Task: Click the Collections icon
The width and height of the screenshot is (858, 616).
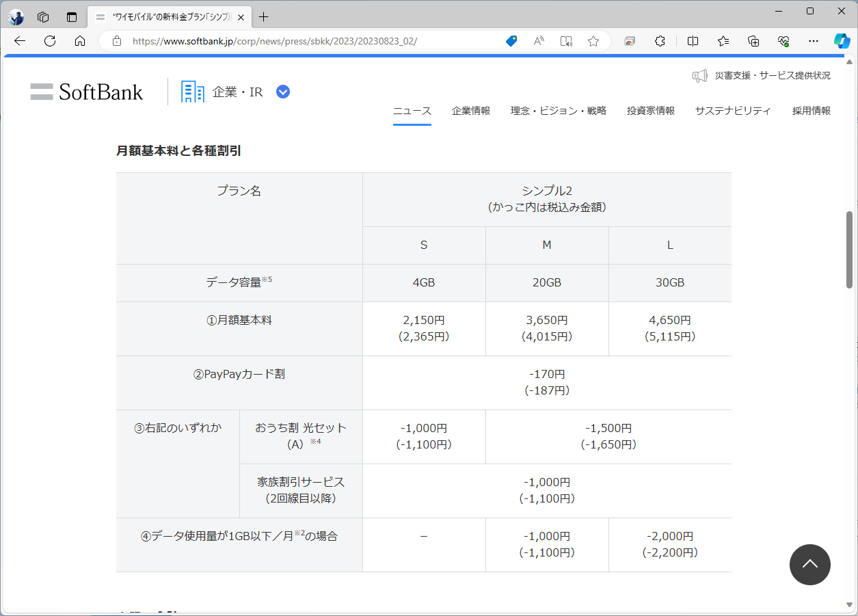Action: 753,41
